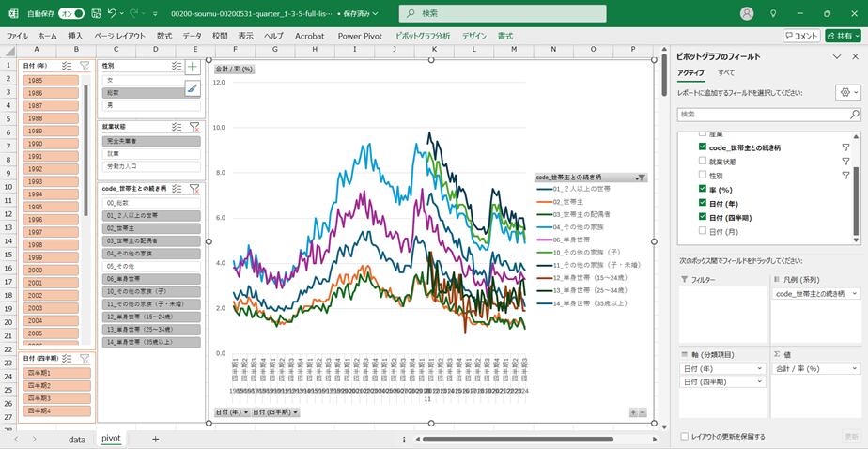Enable レイアウトの更新を保留する checkbox
This screenshot has height=449, width=868.
[x=684, y=436]
